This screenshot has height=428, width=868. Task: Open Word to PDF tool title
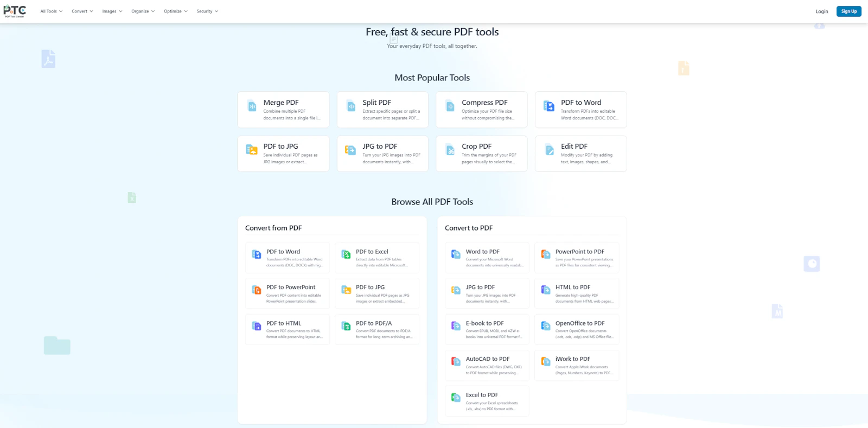click(483, 252)
